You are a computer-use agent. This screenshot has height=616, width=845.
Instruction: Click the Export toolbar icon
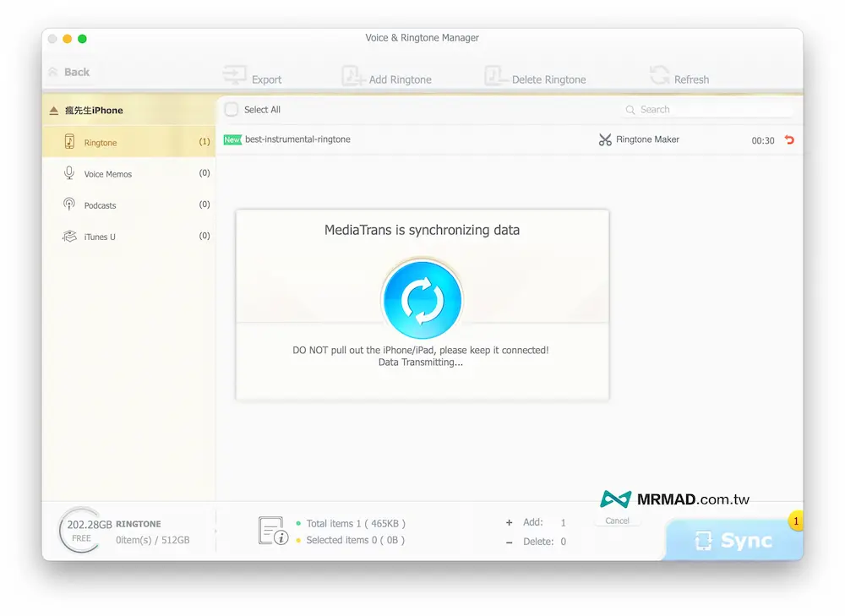tap(235, 76)
